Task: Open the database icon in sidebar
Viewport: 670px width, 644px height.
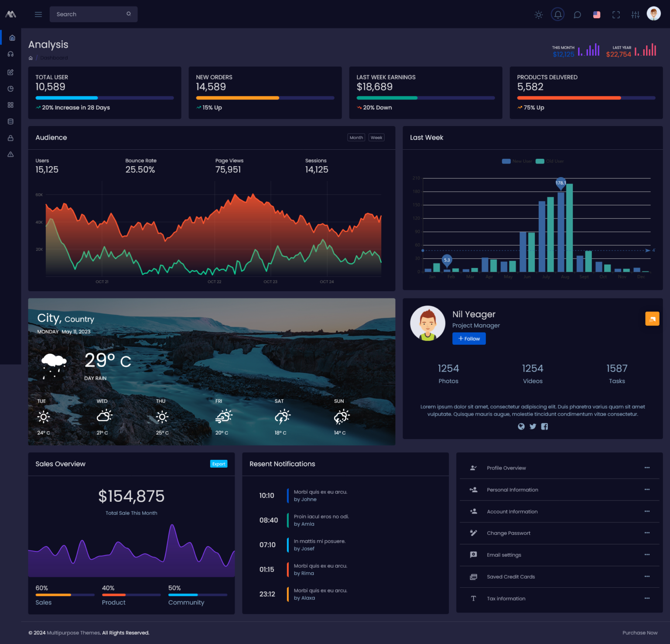Action: coord(10,121)
